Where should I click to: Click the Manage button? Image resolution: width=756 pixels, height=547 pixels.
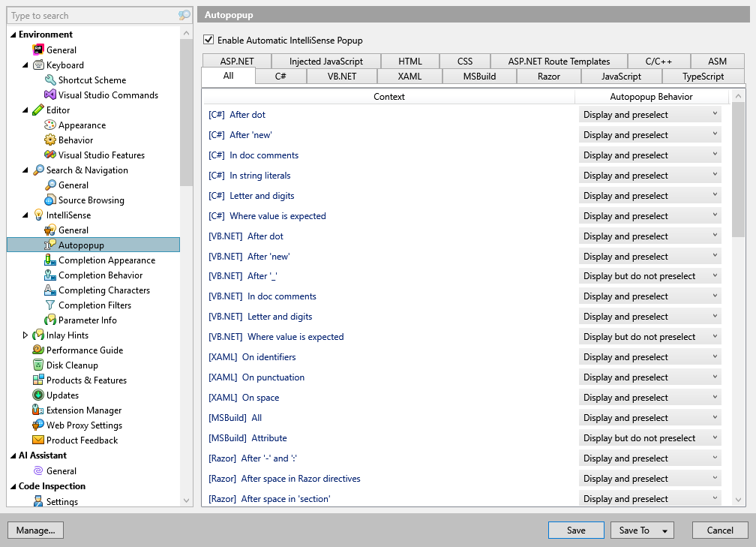[x=35, y=530]
